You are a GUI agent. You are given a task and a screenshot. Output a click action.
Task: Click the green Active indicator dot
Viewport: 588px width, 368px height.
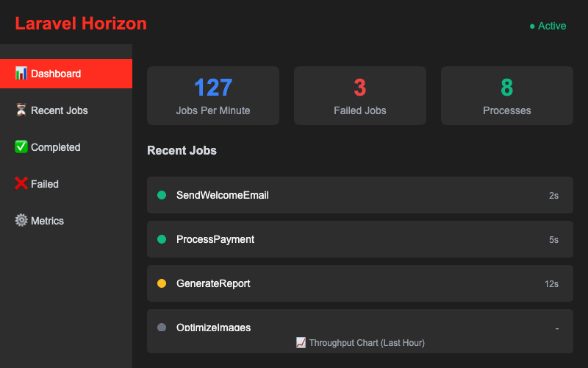[x=532, y=26]
